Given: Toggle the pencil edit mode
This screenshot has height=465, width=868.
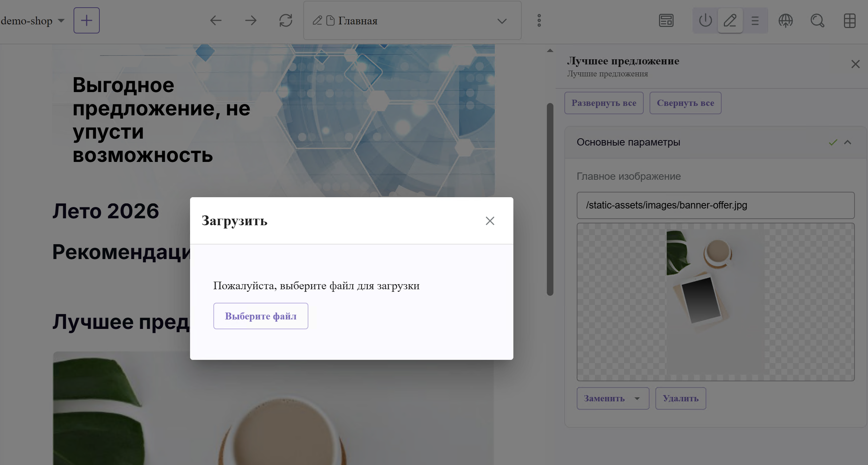Looking at the screenshot, I should click(730, 20).
